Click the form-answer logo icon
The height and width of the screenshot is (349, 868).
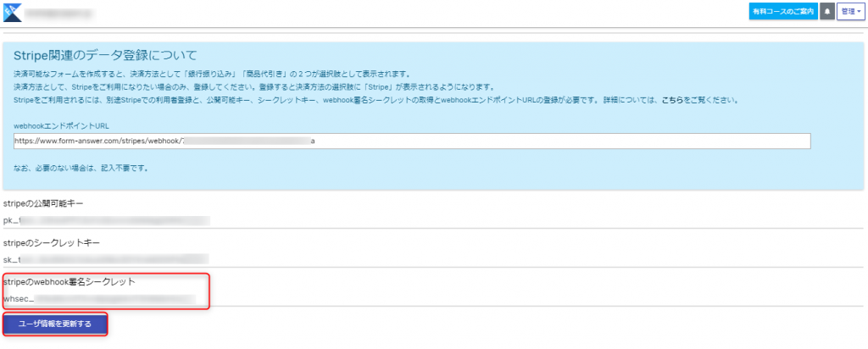[x=13, y=12]
